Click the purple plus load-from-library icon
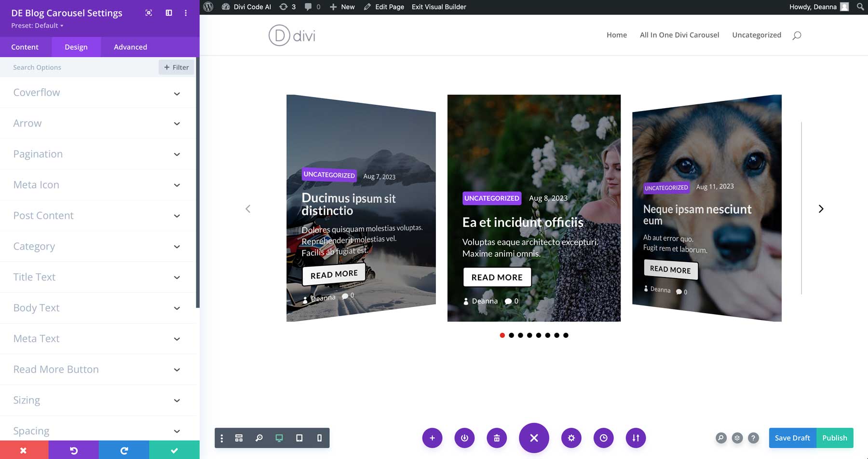 pyautogui.click(x=432, y=438)
